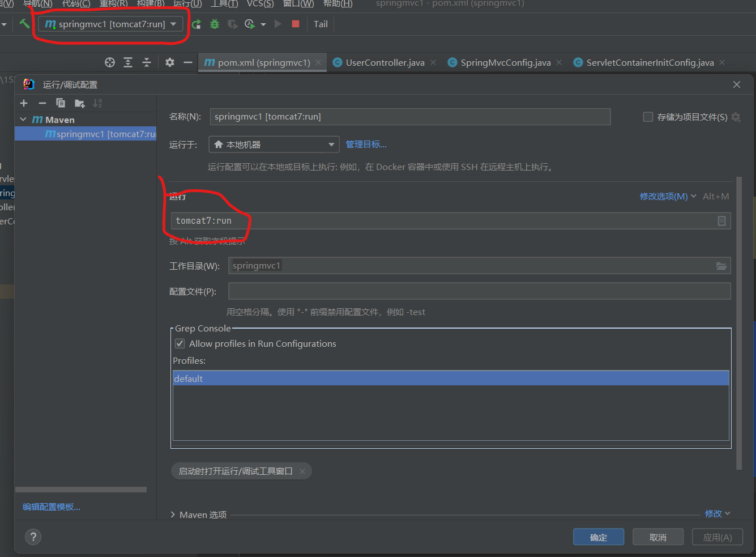The image size is (756, 557).
Task: Start debugging with the green bug icon
Action: click(215, 24)
